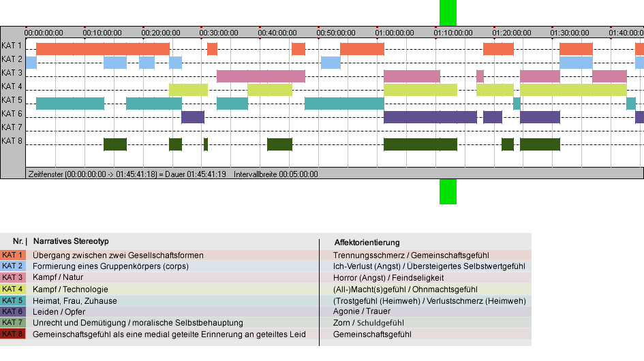Select the KAT 7 row label

12,127
